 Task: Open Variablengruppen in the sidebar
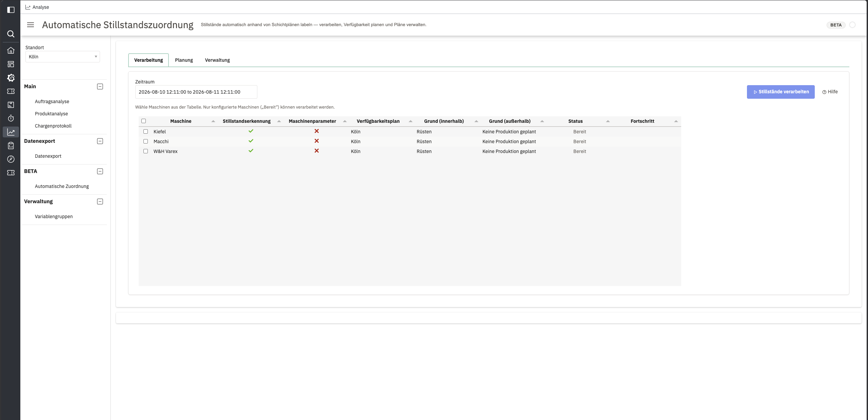pyautogui.click(x=54, y=216)
